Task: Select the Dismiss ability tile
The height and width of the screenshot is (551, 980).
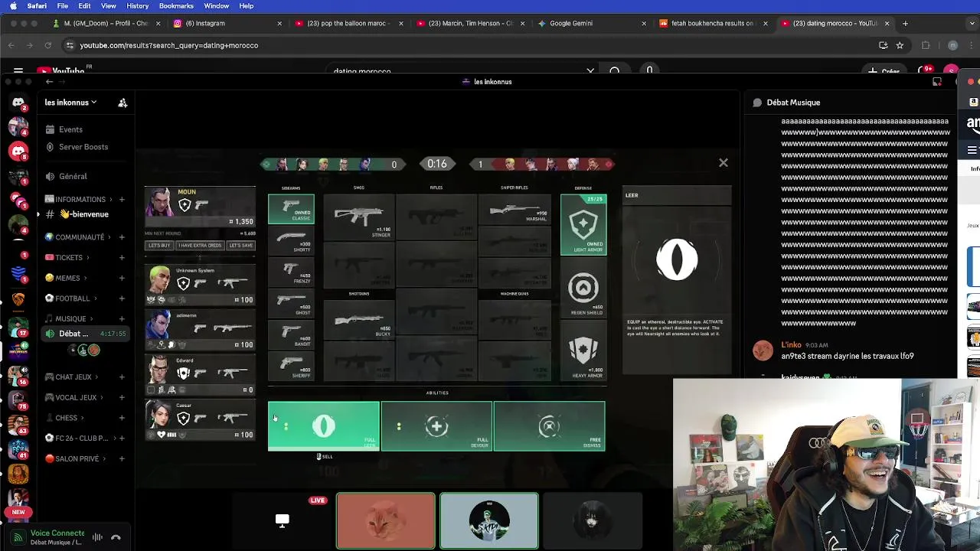Action: pyautogui.click(x=549, y=426)
